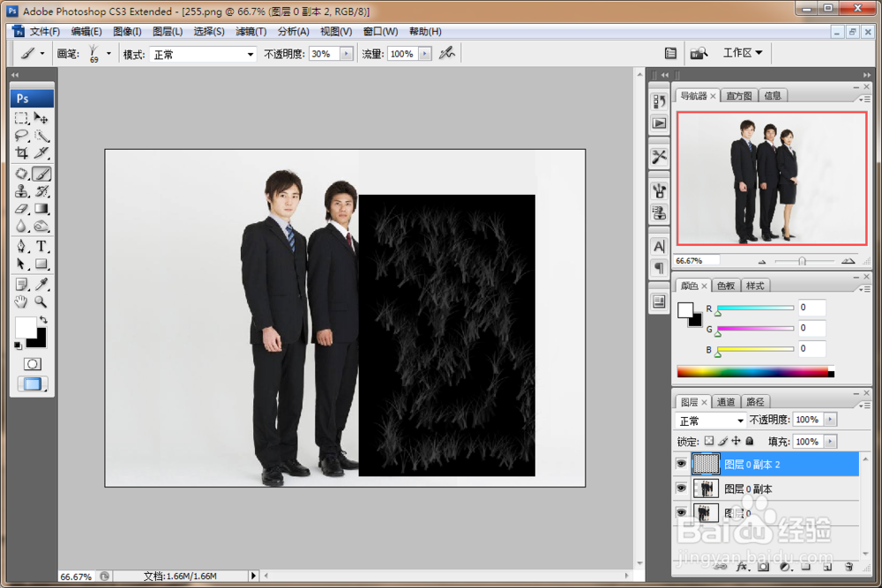This screenshot has height=588, width=882.
Task: Switch to 色板 tab
Action: 726,286
